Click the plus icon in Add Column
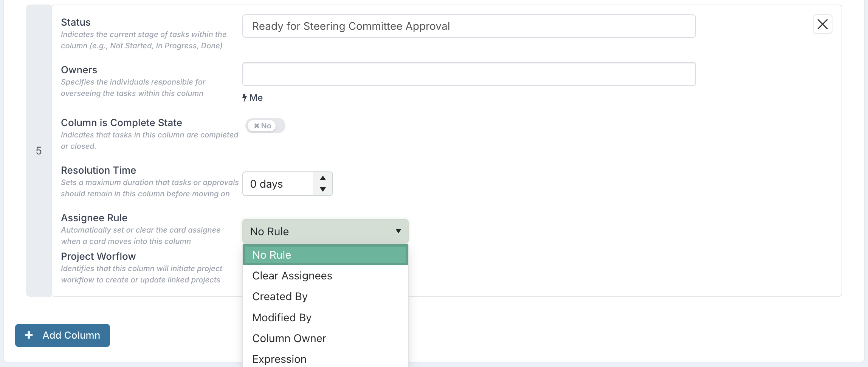 point(29,335)
